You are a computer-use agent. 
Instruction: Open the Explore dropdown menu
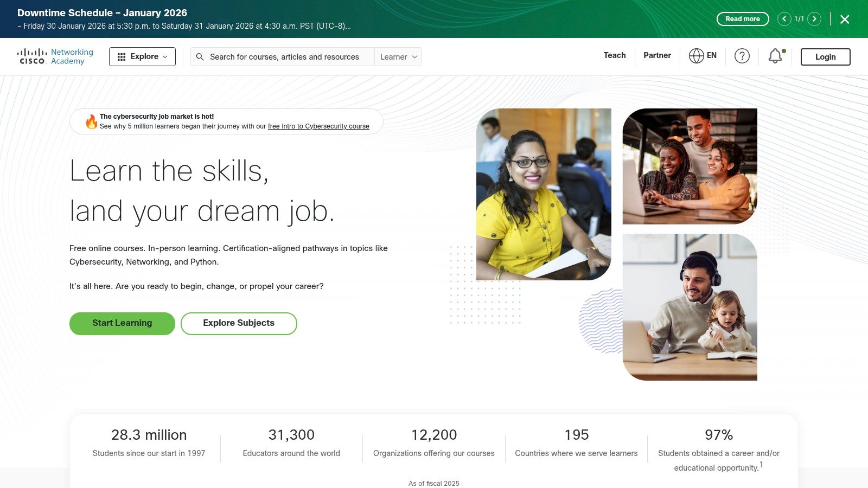(x=145, y=56)
